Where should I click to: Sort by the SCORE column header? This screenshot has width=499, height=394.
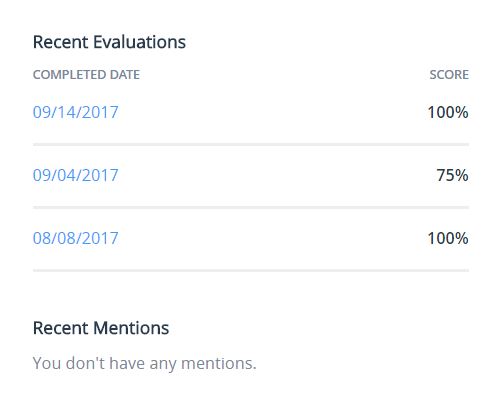point(449,75)
